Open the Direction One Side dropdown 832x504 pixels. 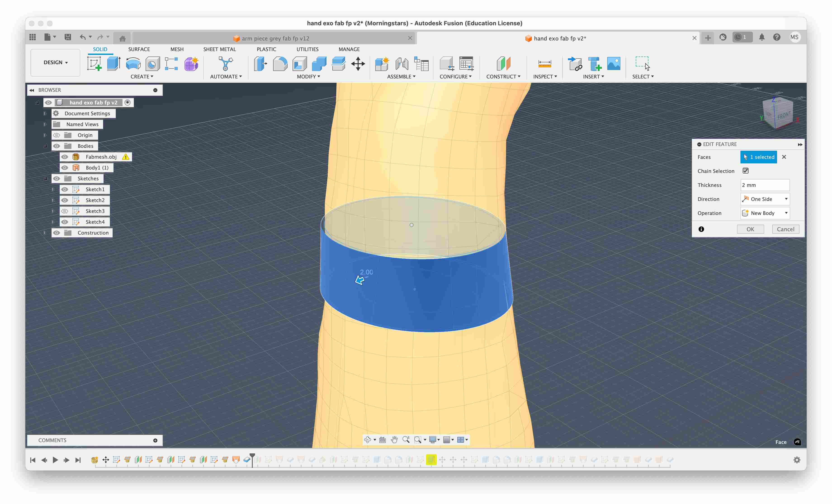765,199
